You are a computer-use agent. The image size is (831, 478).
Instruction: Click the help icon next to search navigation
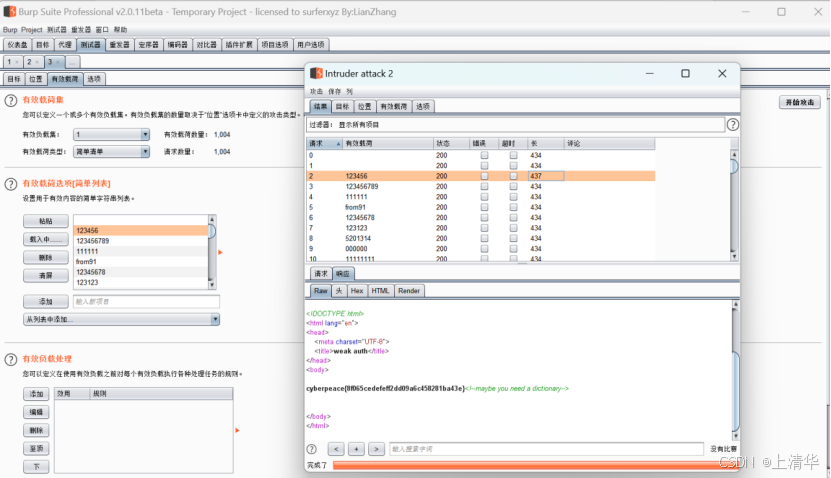coord(312,449)
